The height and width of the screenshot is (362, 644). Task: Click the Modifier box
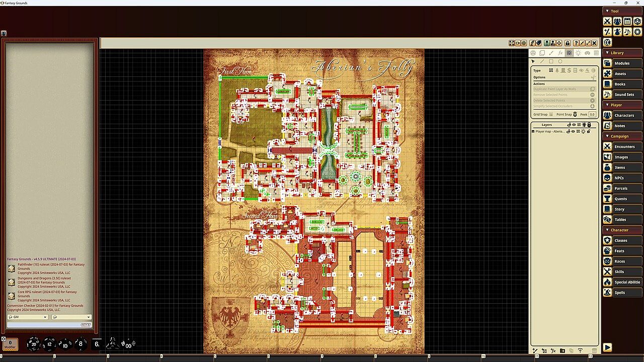pos(10,344)
